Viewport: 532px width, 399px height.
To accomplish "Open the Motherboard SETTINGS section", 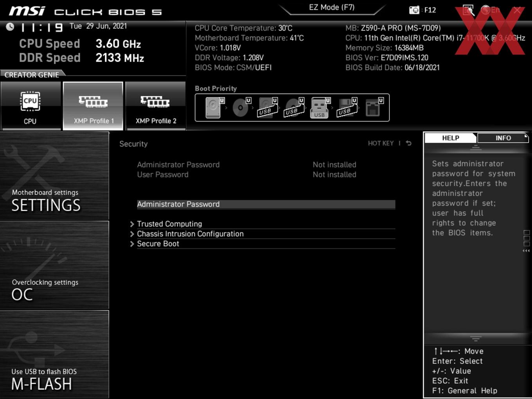I will [54, 176].
